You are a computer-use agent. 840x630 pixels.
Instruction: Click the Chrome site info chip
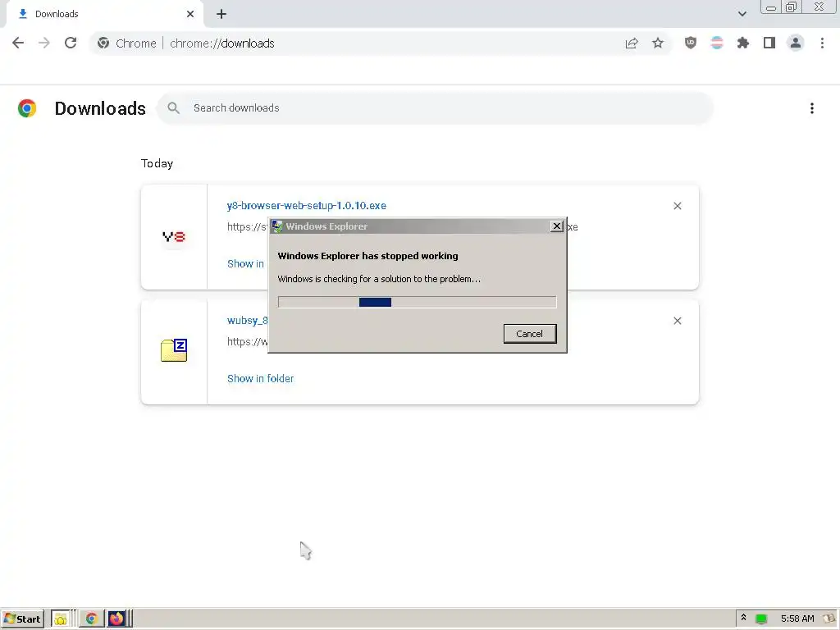(127, 43)
